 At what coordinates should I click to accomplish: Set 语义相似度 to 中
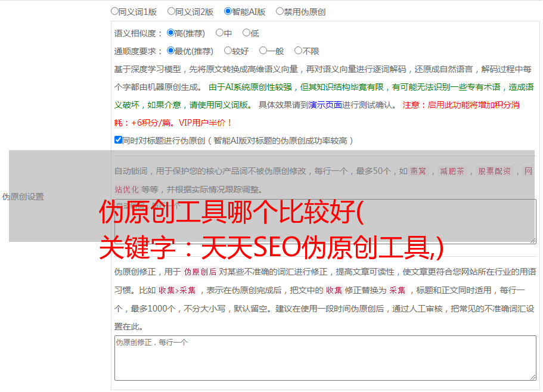219,33
